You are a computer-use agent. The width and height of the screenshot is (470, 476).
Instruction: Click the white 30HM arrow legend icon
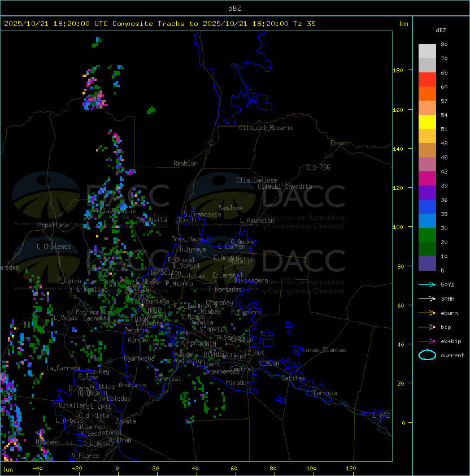(427, 298)
